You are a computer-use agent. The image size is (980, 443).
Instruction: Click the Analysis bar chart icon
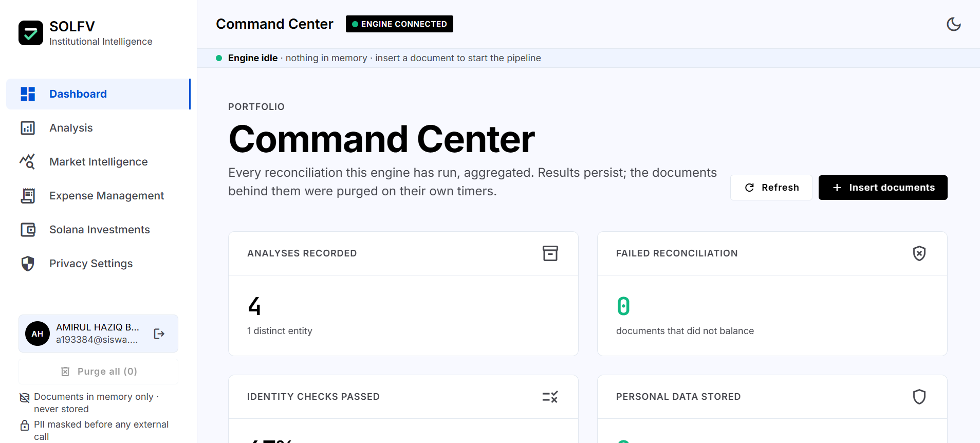click(28, 128)
